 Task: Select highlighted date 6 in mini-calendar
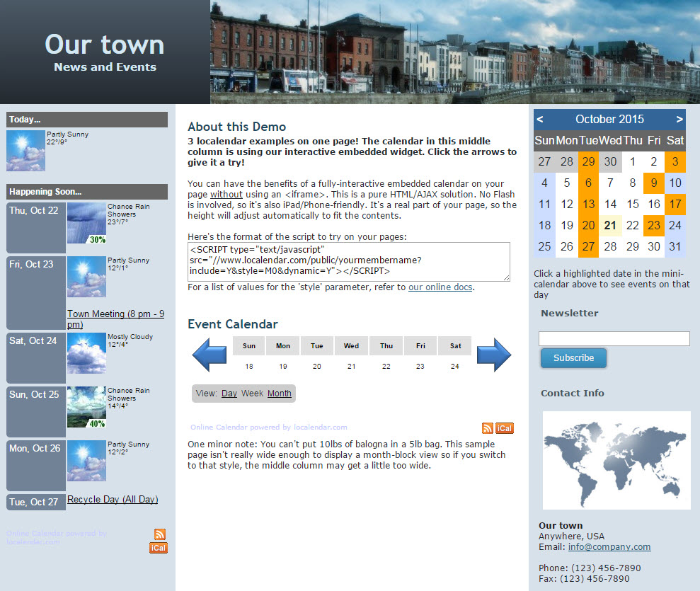pos(588,183)
